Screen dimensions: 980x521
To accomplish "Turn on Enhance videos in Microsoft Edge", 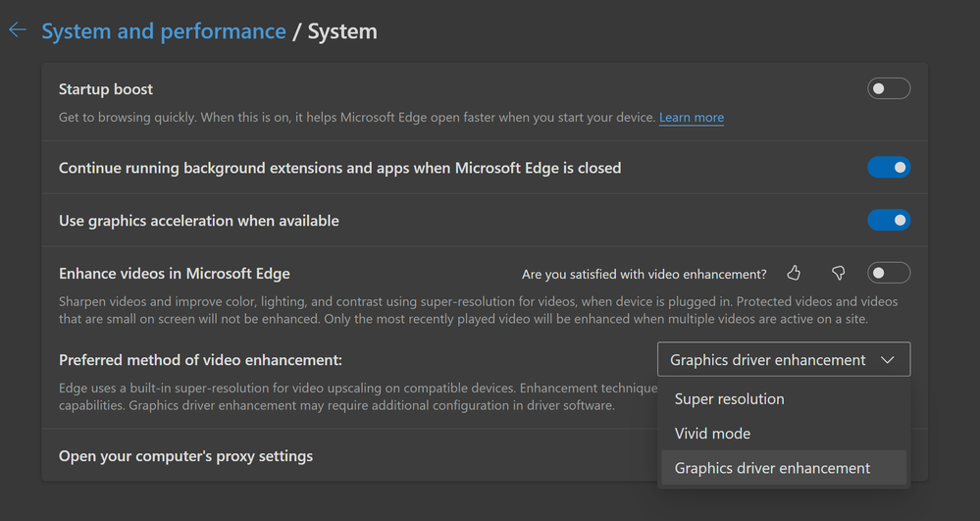I will point(888,273).
